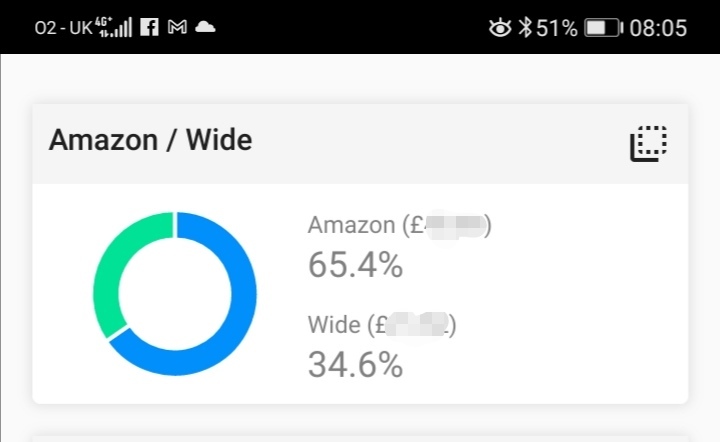Tap the 4G signal strength indicator
Screen dimensions: 720x442
(115, 27)
